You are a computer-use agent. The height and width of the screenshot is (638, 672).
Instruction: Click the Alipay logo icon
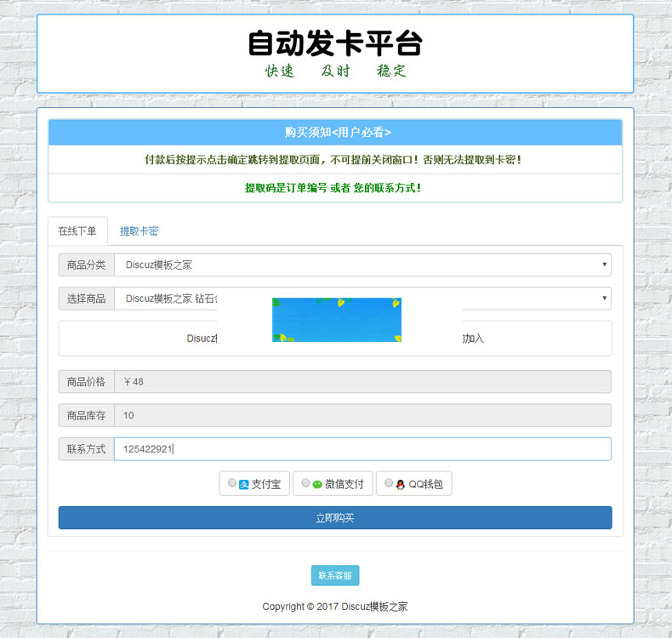(x=243, y=485)
